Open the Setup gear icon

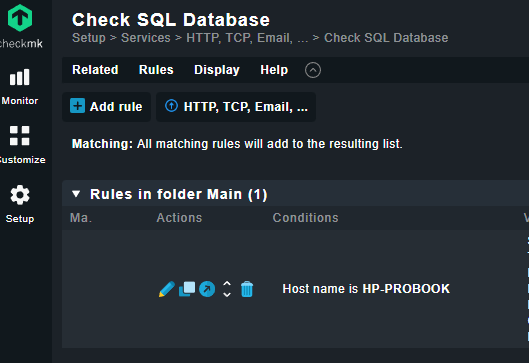pos(20,195)
